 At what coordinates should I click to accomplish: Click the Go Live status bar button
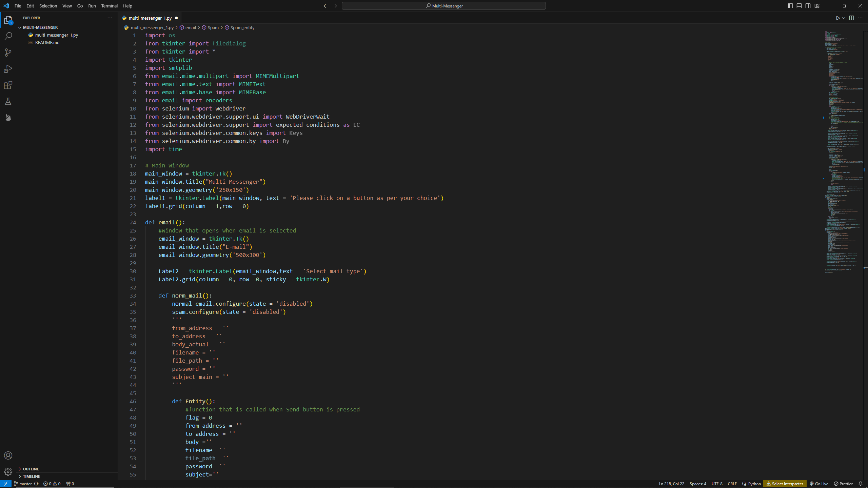[819, 484]
